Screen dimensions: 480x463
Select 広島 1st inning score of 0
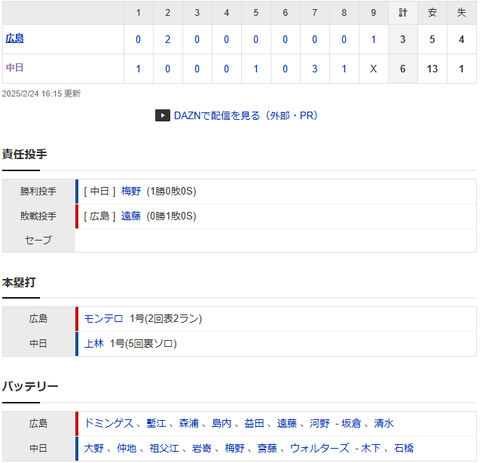click(138, 39)
